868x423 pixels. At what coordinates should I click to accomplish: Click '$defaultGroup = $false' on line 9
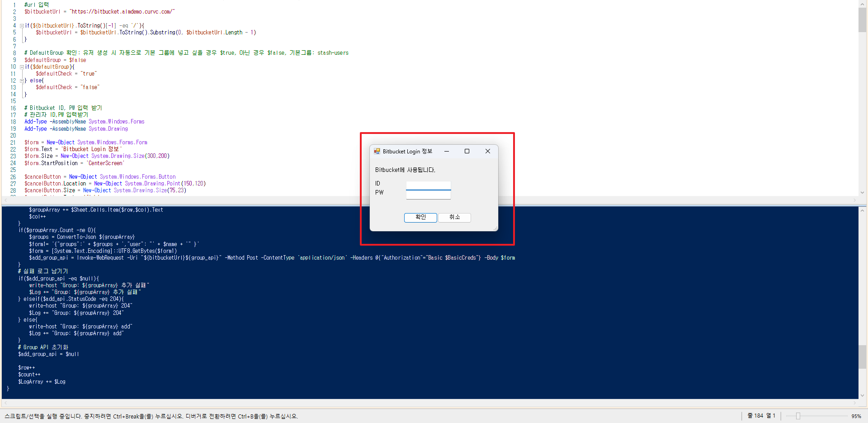coord(55,60)
